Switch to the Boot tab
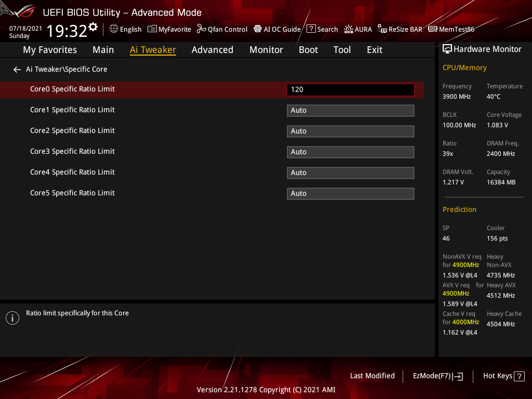The width and height of the screenshot is (532, 399). (308, 50)
